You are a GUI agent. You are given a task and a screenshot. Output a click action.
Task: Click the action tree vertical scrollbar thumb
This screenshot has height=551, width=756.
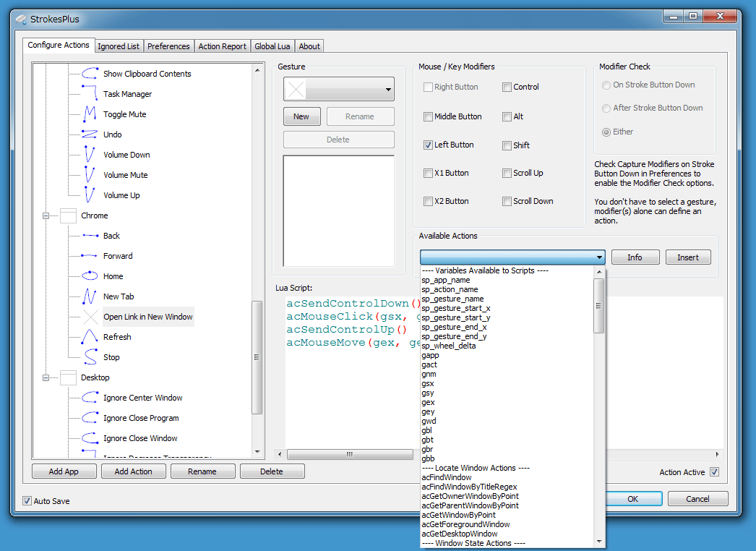coord(257,357)
